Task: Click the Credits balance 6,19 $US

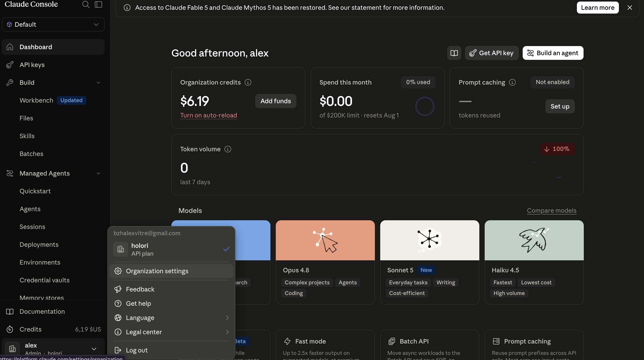Action: (88, 329)
